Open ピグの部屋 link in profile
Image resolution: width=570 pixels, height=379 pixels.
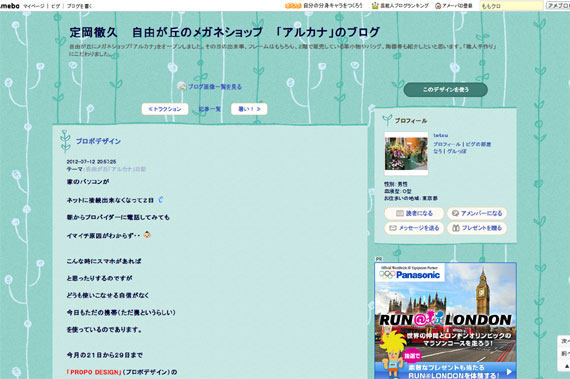(x=478, y=144)
